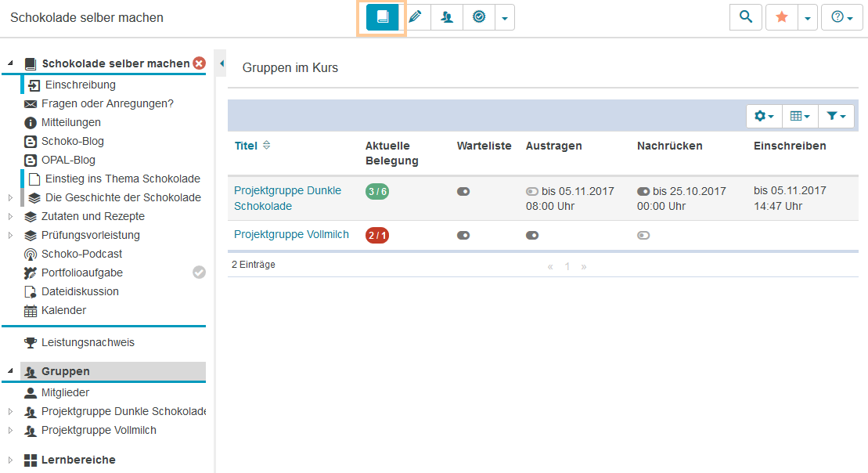
Task: Open search with the magnifier icon
Action: (x=744, y=16)
